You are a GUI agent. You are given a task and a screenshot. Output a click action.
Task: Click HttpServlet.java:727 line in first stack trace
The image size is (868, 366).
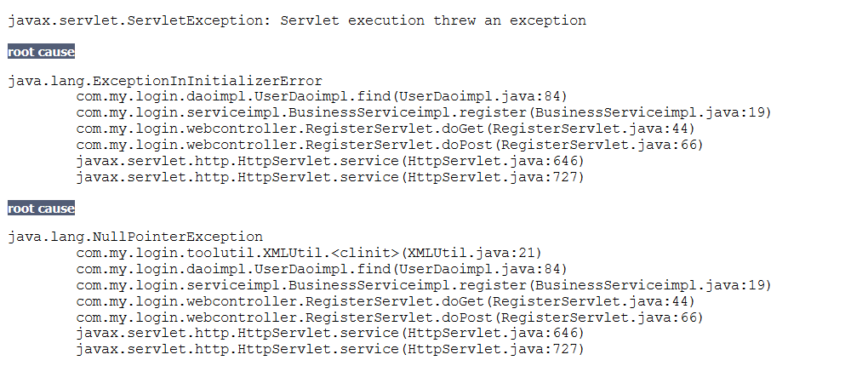(x=330, y=177)
